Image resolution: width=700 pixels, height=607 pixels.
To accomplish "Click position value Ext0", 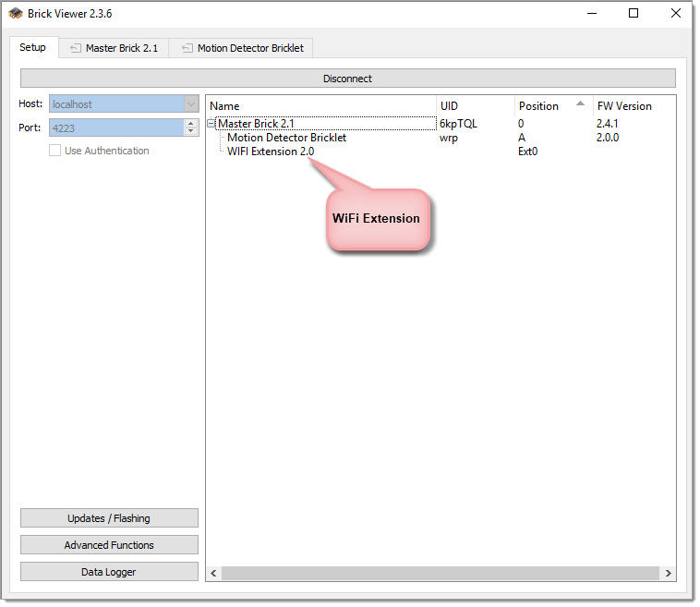I will coord(527,152).
